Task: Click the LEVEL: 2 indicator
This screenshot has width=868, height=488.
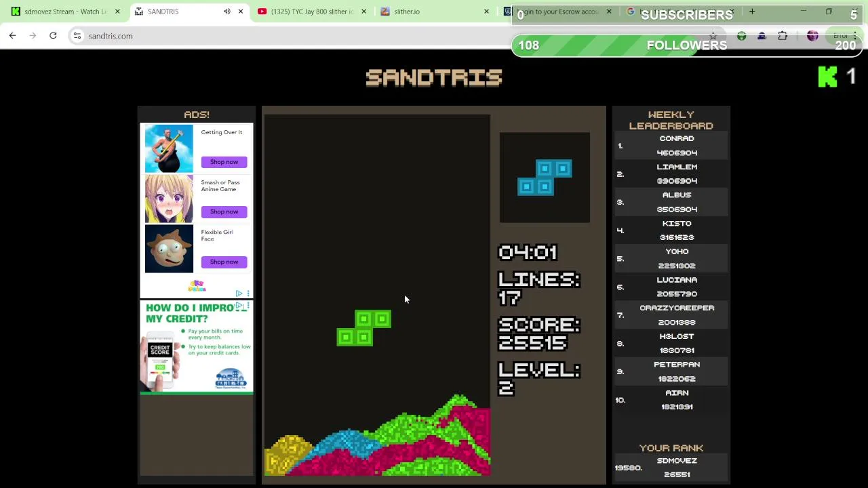Action: point(538,378)
